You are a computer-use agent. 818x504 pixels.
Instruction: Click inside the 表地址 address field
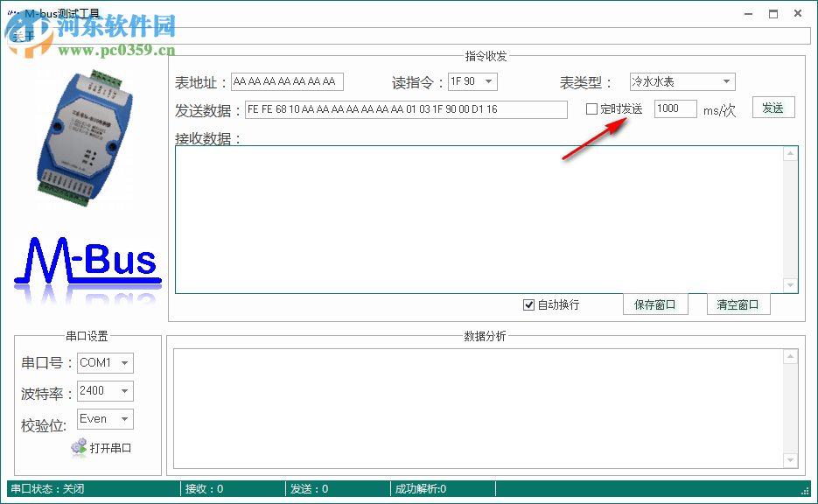coord(286,81)
